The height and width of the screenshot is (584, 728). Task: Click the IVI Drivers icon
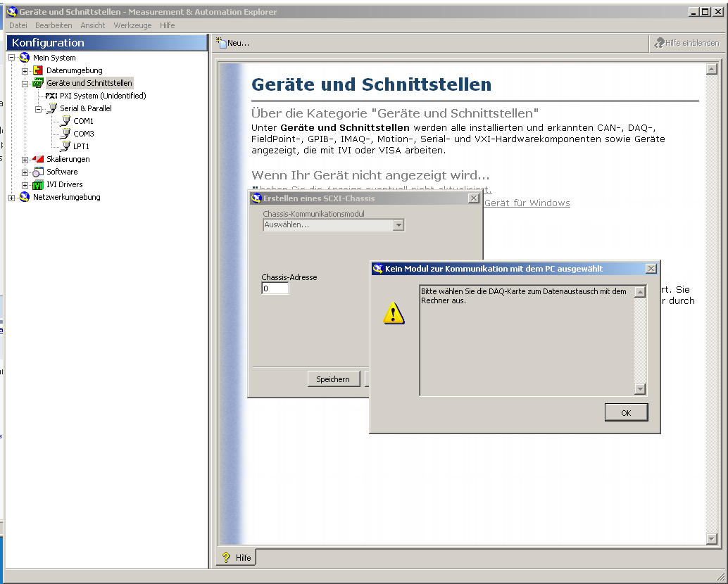coord(38,185)
